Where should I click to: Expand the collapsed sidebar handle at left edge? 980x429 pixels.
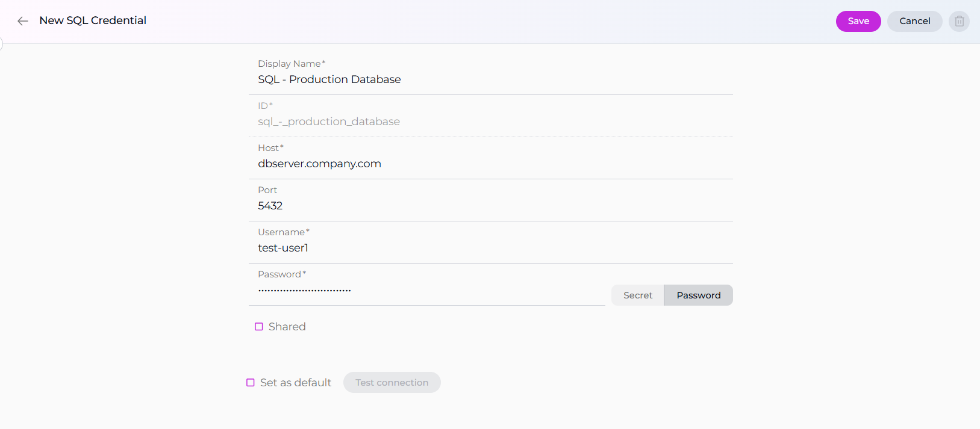tap(1, 44)
